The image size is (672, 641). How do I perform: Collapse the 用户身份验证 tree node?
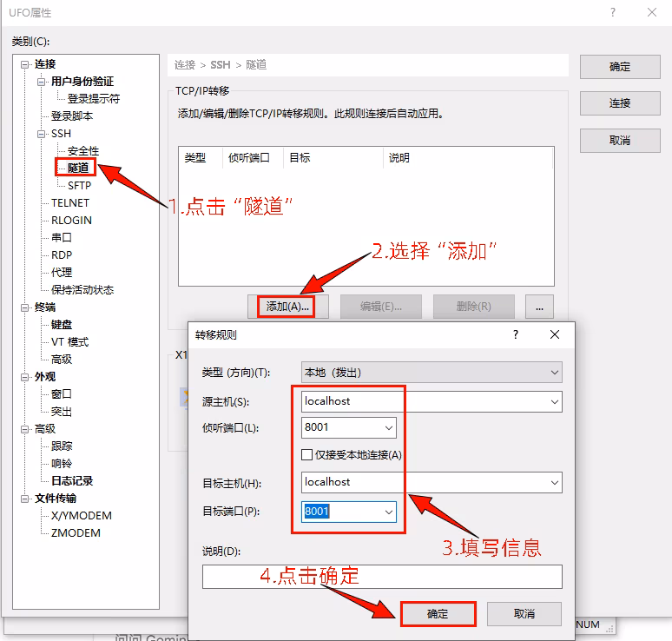click(41, 82)
